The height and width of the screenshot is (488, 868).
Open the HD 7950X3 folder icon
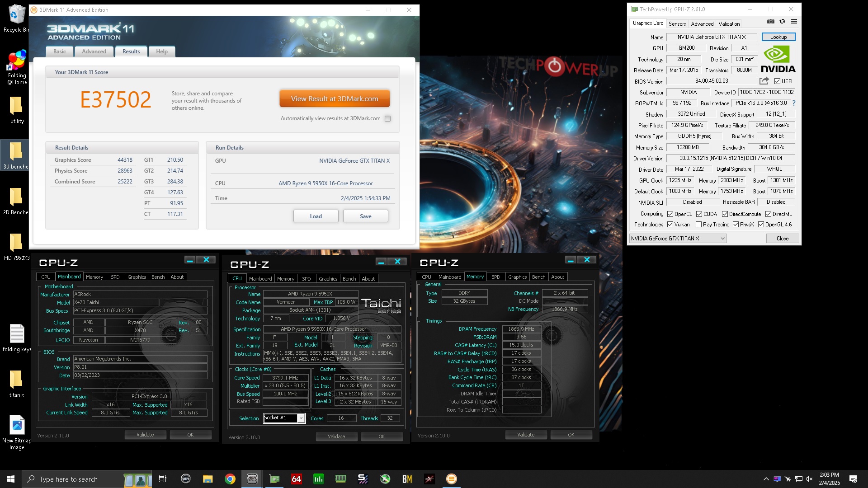16,247
